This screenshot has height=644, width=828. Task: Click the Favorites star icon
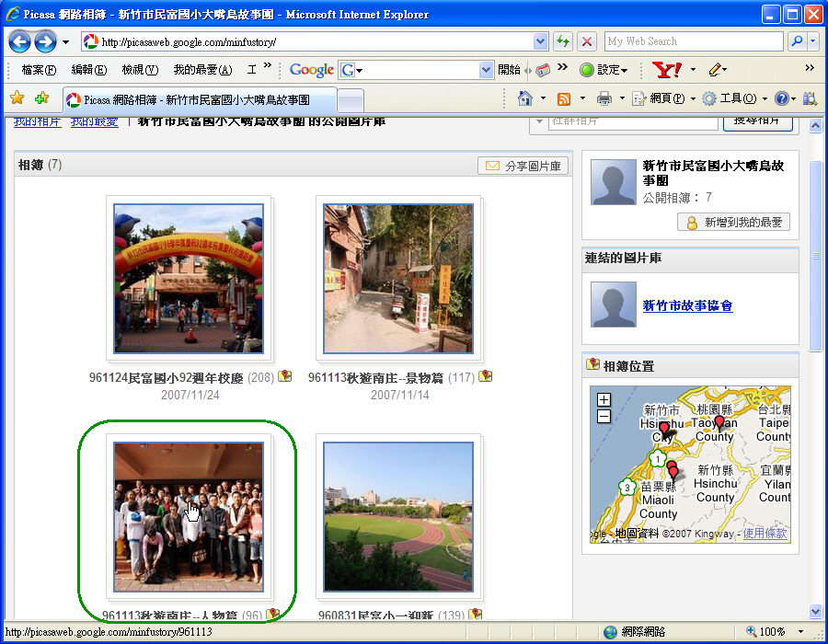point(17,98)
